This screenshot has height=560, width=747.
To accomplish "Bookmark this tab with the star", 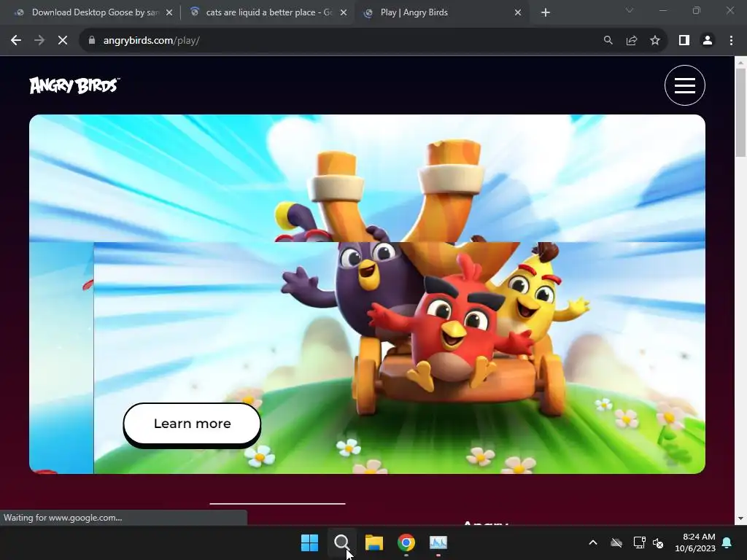I will click(655, 41).
